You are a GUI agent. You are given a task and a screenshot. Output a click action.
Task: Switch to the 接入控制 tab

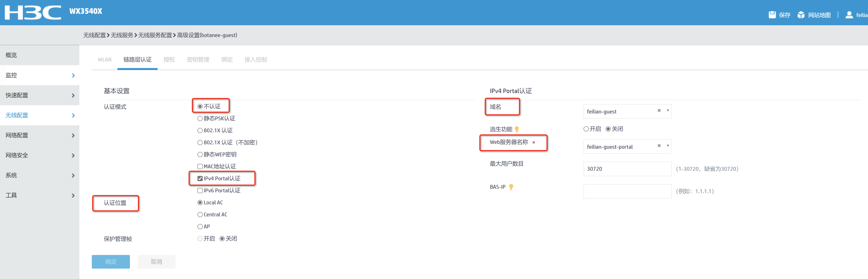click(255, 60)
